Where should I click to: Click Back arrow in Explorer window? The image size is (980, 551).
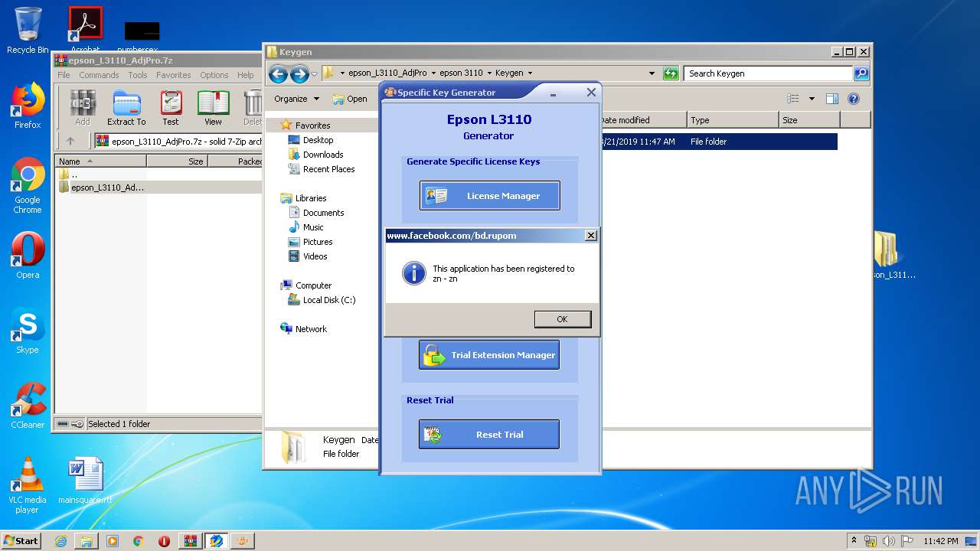point(278,73)
